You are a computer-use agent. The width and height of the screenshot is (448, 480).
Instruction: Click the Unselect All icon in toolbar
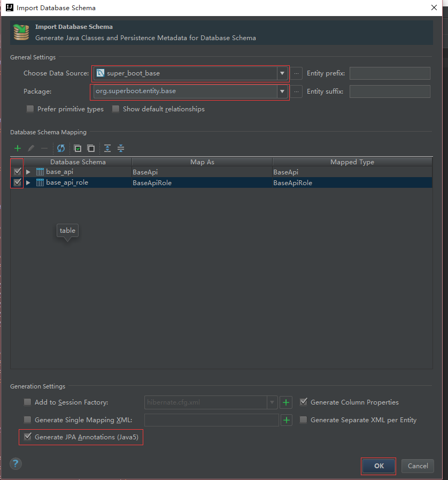tap(91, 148)
